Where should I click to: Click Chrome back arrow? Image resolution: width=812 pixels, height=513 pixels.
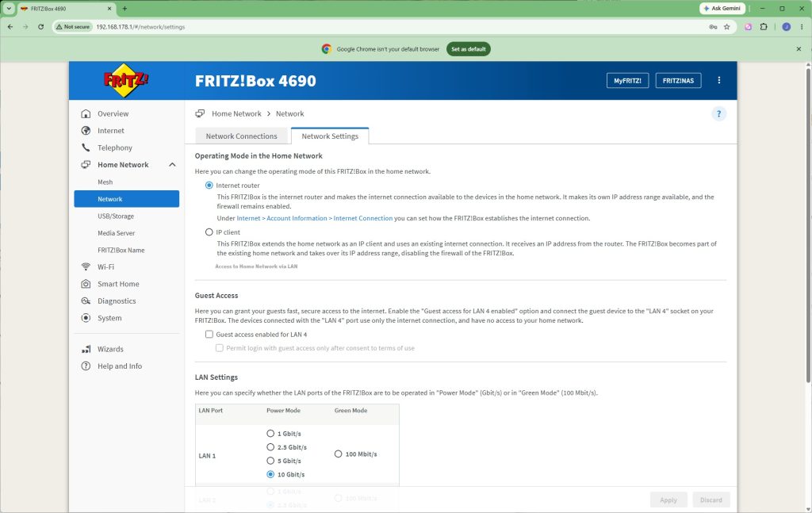(x=10, y=26)
